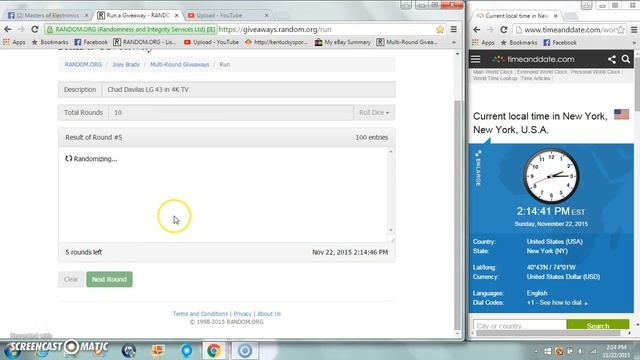Open the Joey Brady breadcrumb link

pos(126,64)
